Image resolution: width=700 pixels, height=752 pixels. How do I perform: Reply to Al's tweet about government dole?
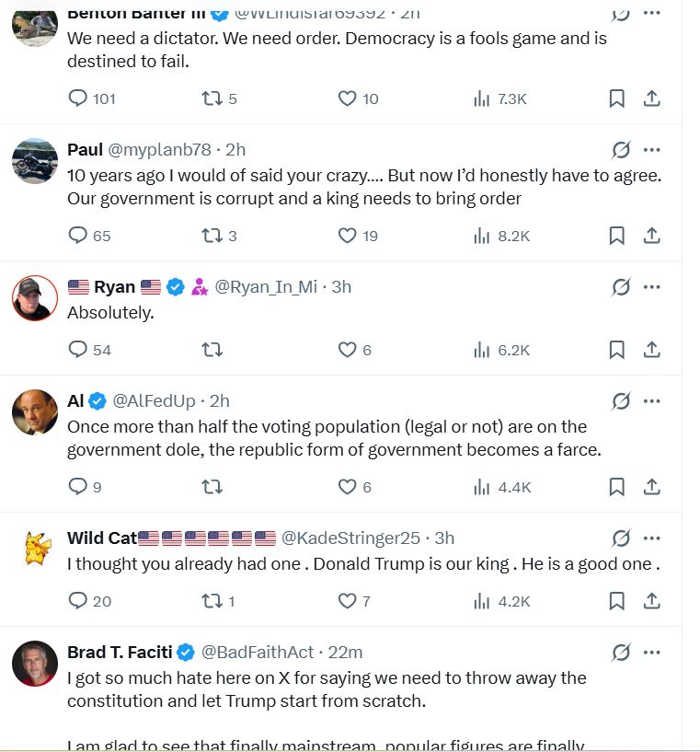click(78, 487)
